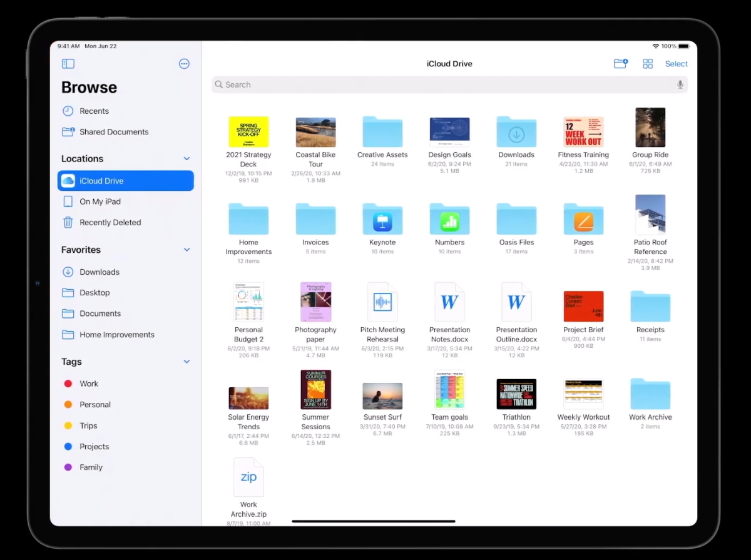The height and width of the screenshot is (560, 751).
Task: Filter by the purple Family tag
Action: click(90, 467)
